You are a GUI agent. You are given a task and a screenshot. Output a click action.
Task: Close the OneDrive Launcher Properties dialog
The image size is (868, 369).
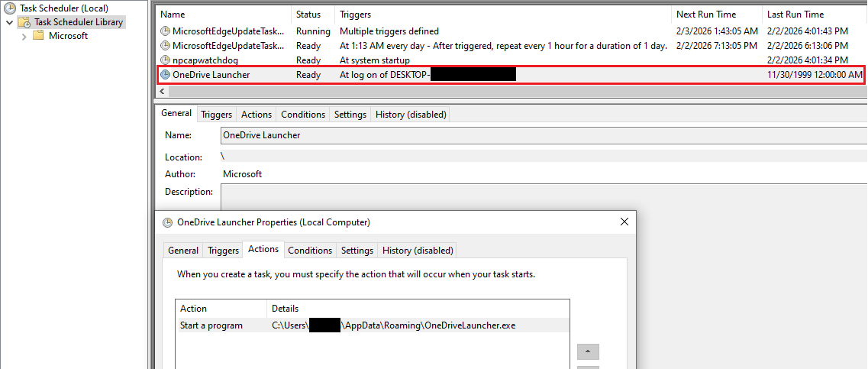click(x=624, y=222)
